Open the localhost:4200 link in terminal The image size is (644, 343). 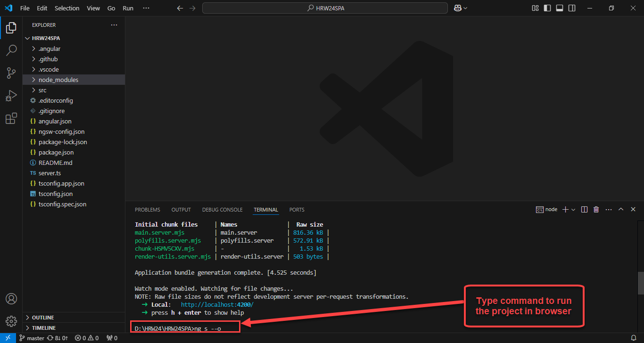pos(217,305)
